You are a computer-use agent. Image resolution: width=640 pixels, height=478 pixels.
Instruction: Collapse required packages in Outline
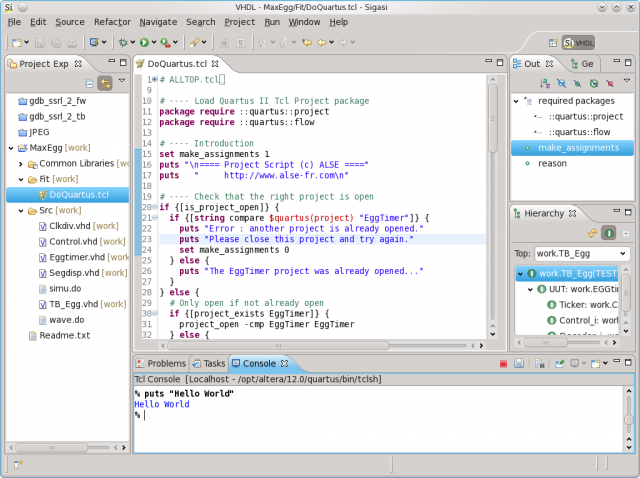click(516, 101)
